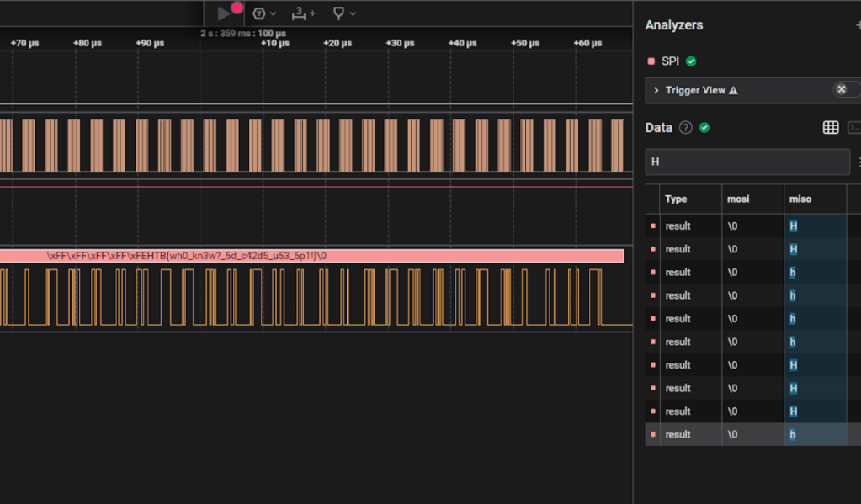Screen dimensions: 861x504
Task: Start capture with the play button
Action: click(x=224, y=13)
